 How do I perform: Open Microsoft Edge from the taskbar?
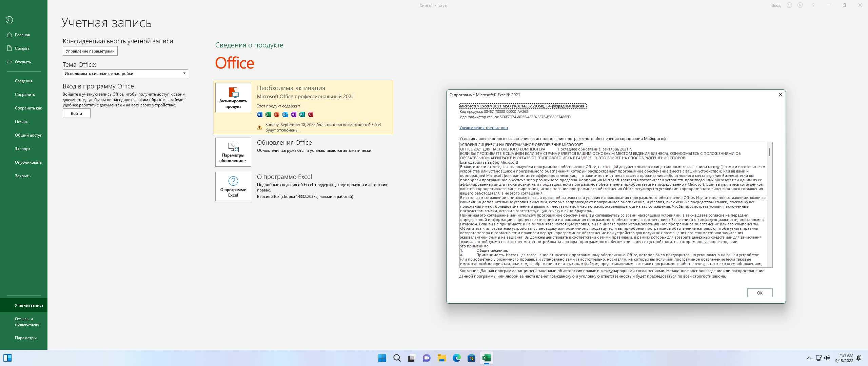click(x=456, y=358)
